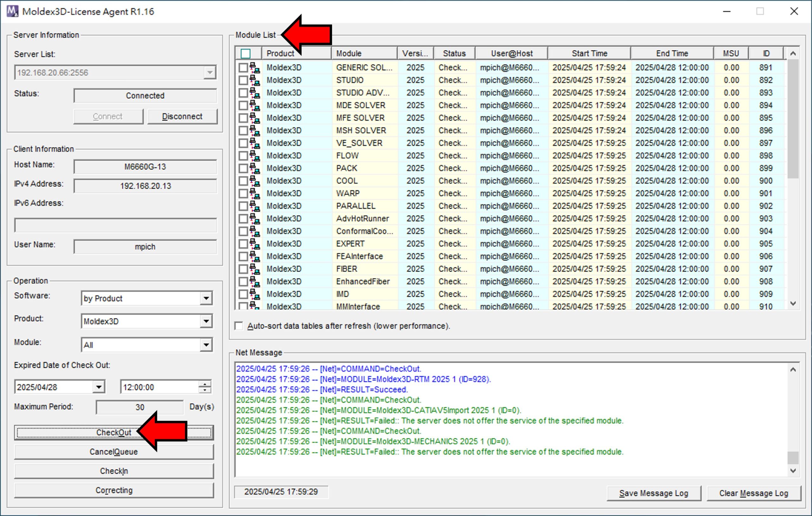Click the CheckOut button
Screen dimensions: 812x516
(114, 432)
